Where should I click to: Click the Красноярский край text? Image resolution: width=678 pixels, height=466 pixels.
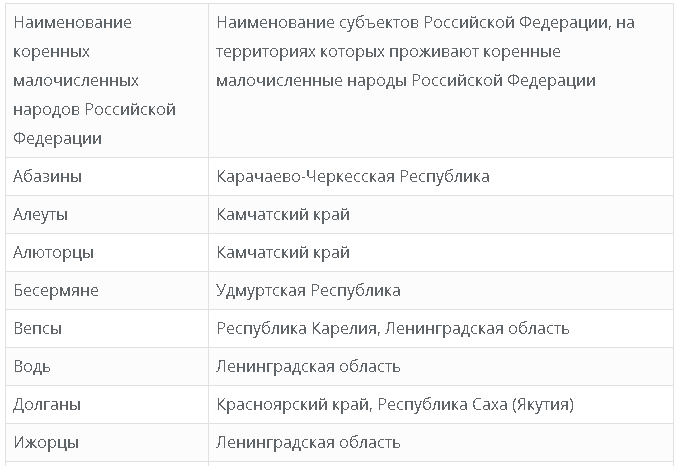(292, 405)
